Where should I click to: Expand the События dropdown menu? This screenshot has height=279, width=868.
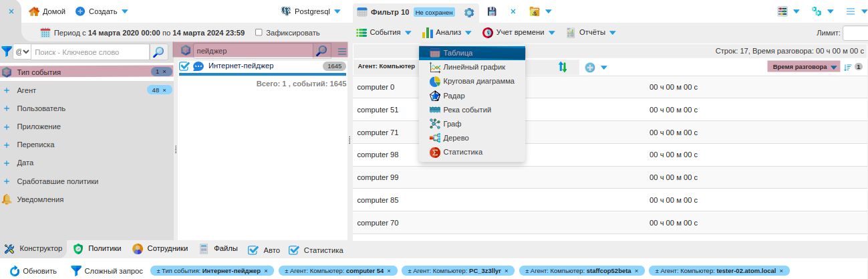(384, 32)
